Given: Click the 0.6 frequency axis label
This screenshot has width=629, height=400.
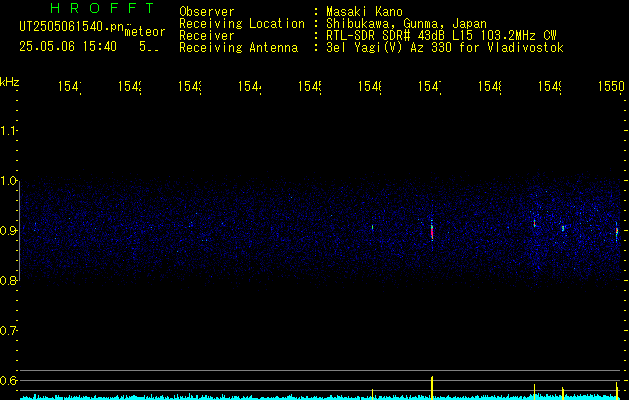Looking at the screenshot, I should (x=8, y=380).
